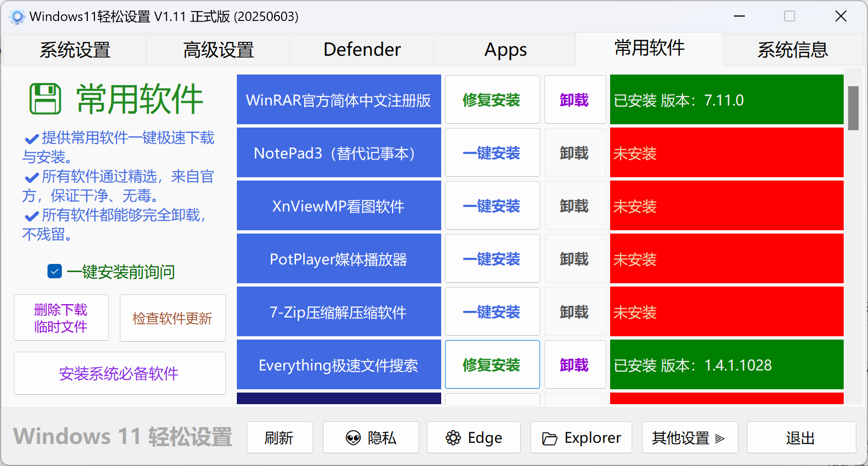This screenshot has width=868, height=466.
Task: Toggle 一键安装前询问 checkbox
Action: click(55, 271)
